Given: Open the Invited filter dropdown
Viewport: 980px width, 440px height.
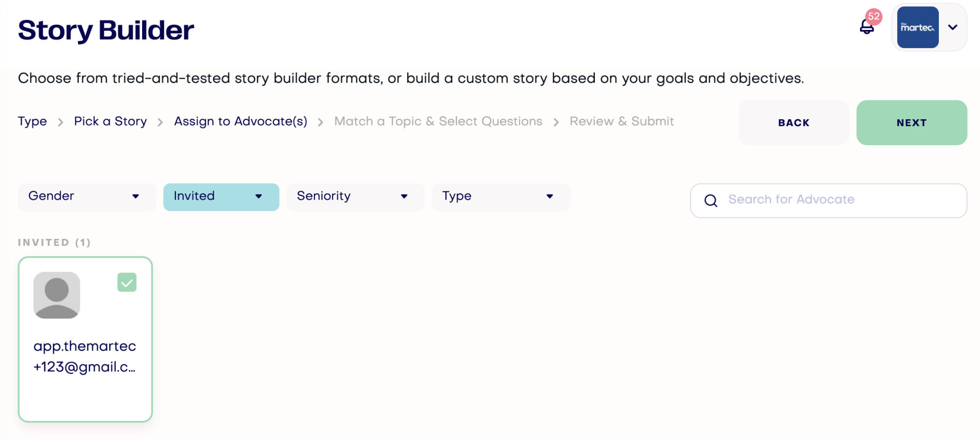Looking at the screenshot, I should [x=221, y=197].
